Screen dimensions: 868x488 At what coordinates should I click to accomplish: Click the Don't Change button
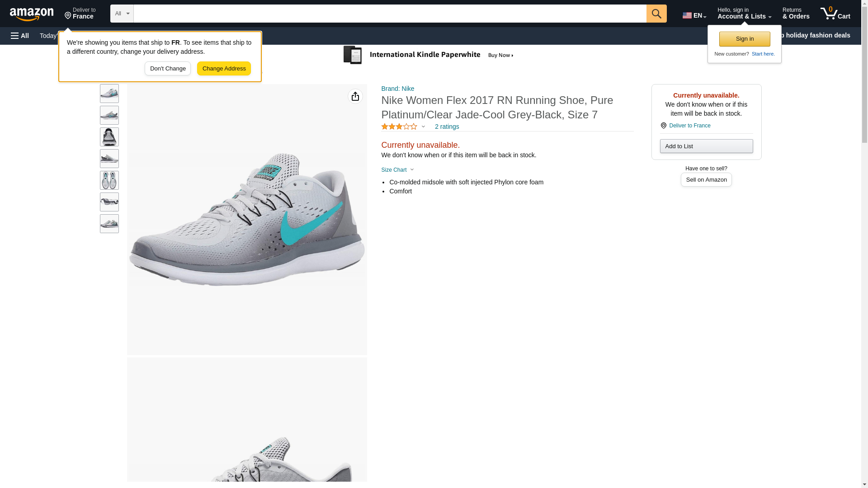[x=168, y=69]
